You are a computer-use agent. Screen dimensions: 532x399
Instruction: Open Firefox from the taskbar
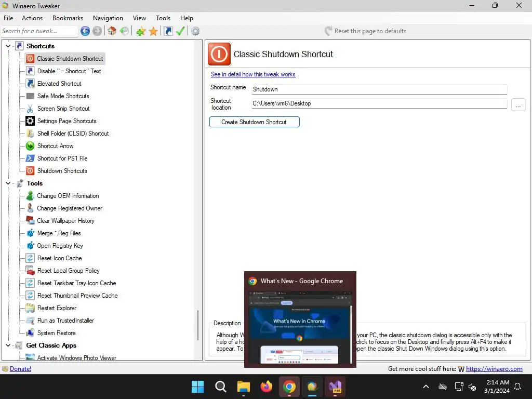point(267,387)
